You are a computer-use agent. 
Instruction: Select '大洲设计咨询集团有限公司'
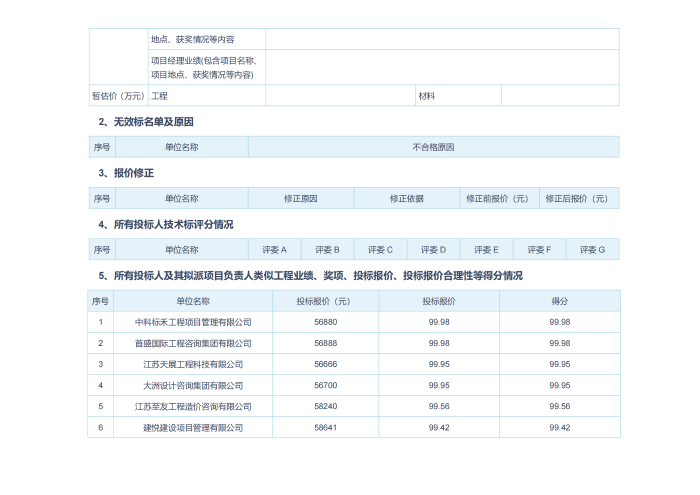pos(193,386)
